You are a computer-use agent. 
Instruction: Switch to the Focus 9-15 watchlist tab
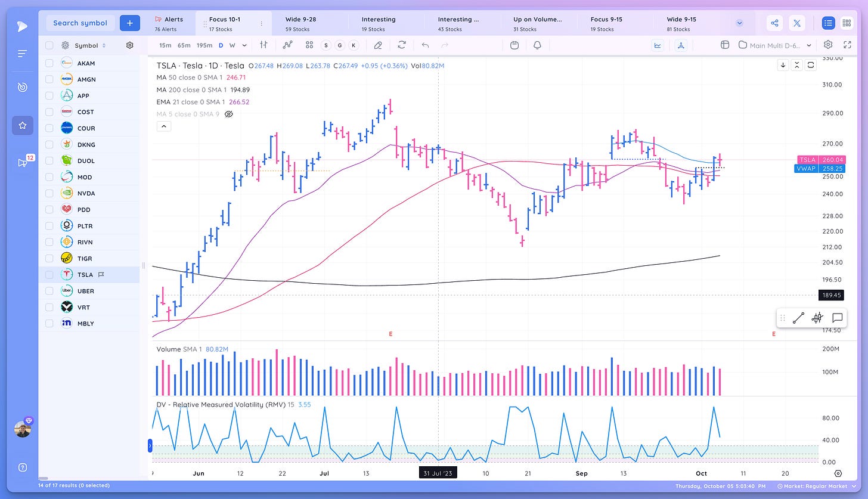point(615,23)
